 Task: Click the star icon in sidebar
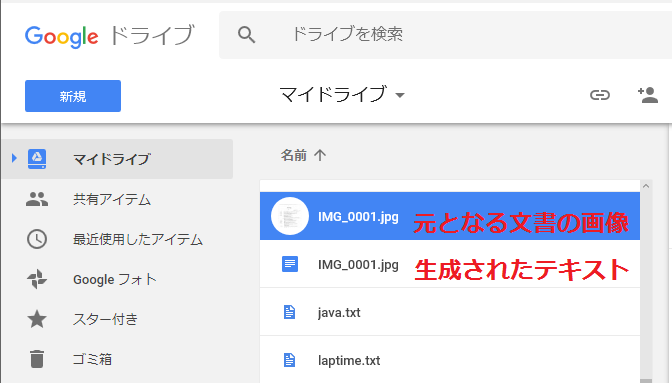tap(37, 319)
